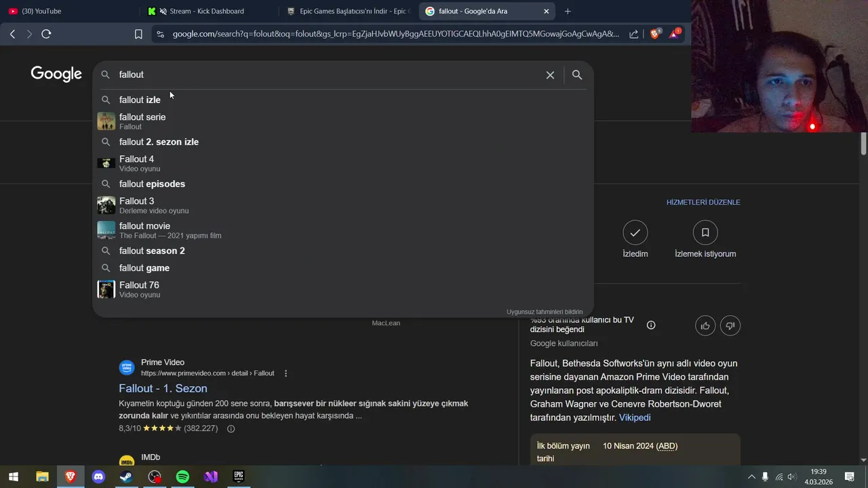Viewport: 868px width, 488px height.
Task: Open network status icon in system tray
Action: (x=778, y=476)
